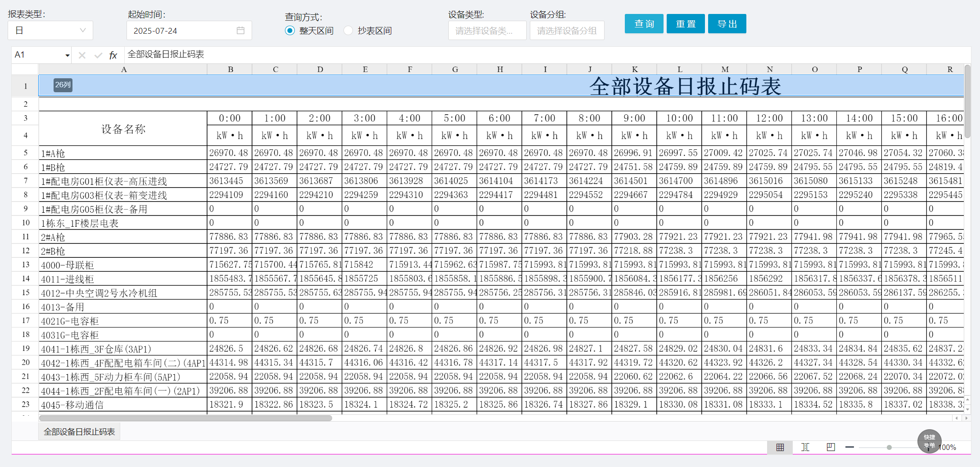The width and height of the screenshot is (980, 467).
Task: Click the horizontal scroll left arrow
Action: coord(957,418)
